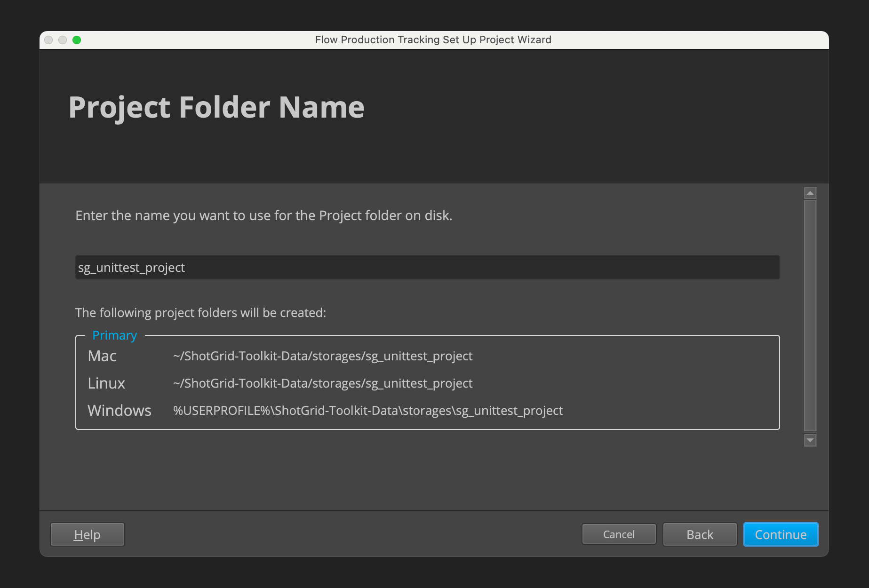This screenshot has width=869, height=588.
Task: Click the Windows platform label
Action: 120,411
